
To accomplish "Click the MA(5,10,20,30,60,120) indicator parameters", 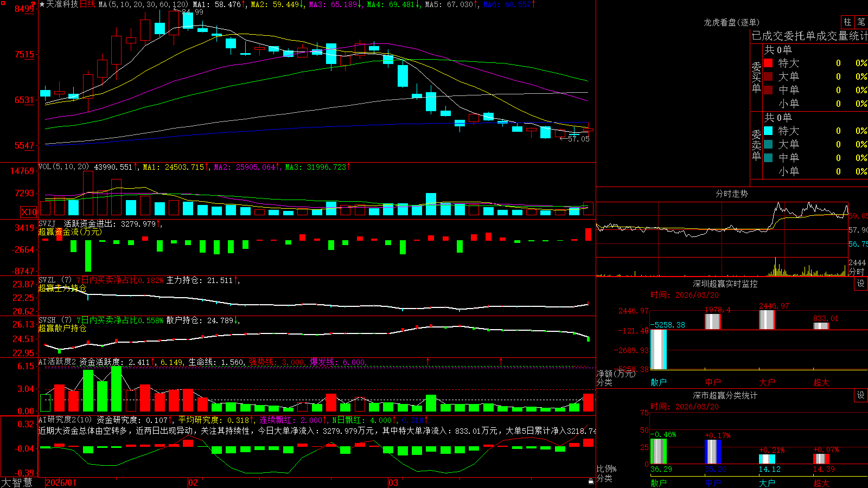I will pyautogui.click(x=143, y=4).
